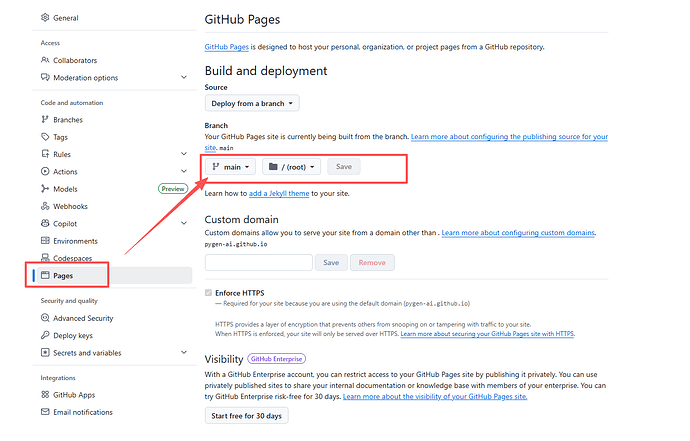Click the Branches git-branch icon in sidebar
The image size is (690, 441).
click(x=45, y=119)
